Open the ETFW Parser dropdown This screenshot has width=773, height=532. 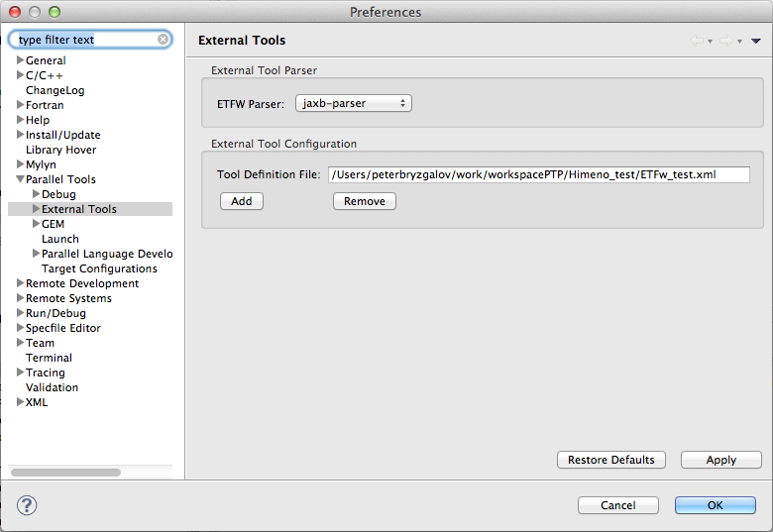353,103
